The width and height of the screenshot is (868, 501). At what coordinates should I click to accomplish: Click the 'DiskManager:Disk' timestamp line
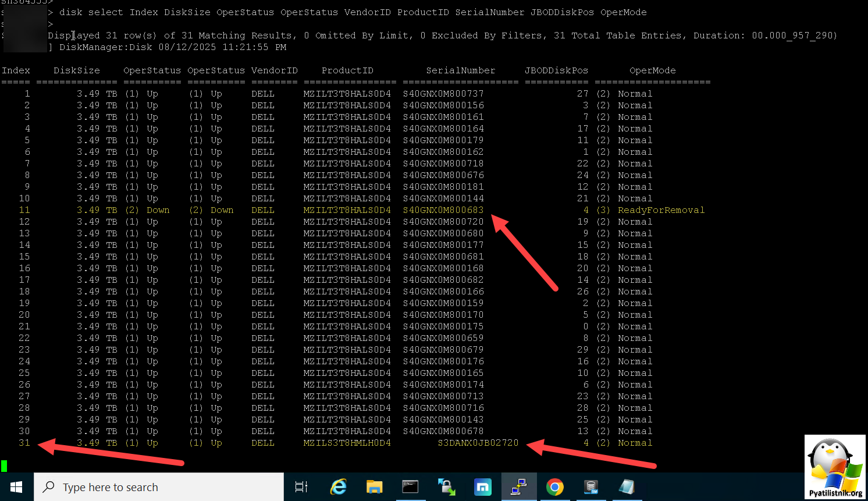click(173, 47)
